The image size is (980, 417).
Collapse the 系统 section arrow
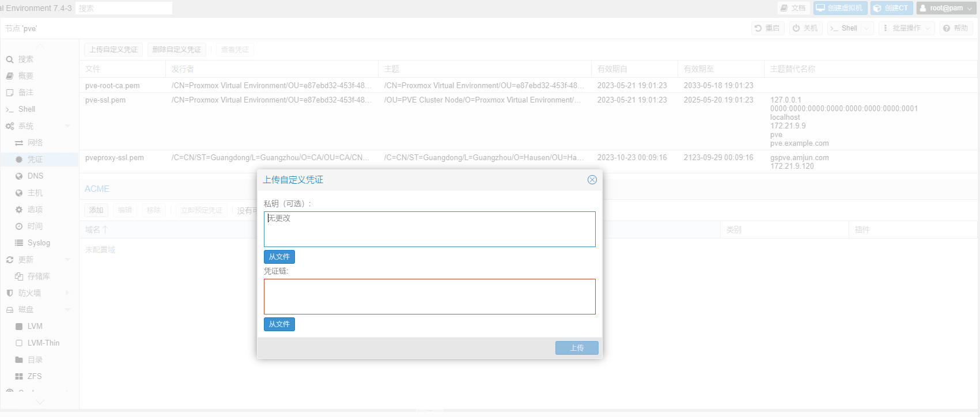click(x=67, y=126)
